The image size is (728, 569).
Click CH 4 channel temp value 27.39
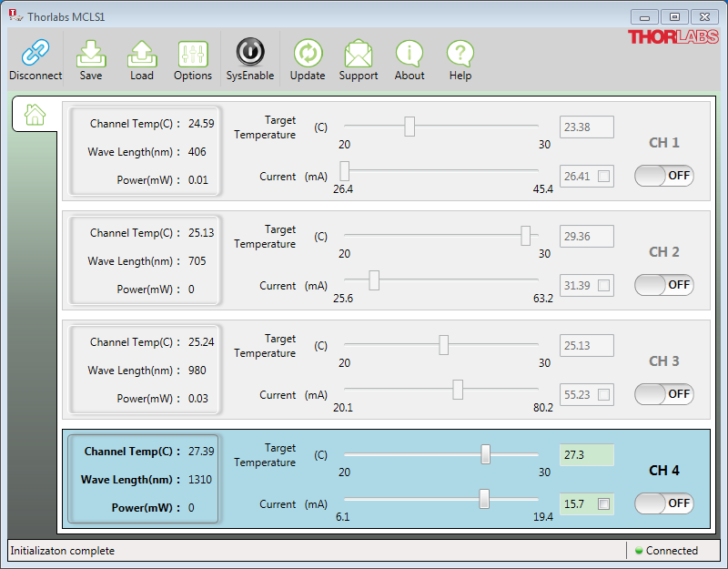pyautogui.click(x=201, y=452)
